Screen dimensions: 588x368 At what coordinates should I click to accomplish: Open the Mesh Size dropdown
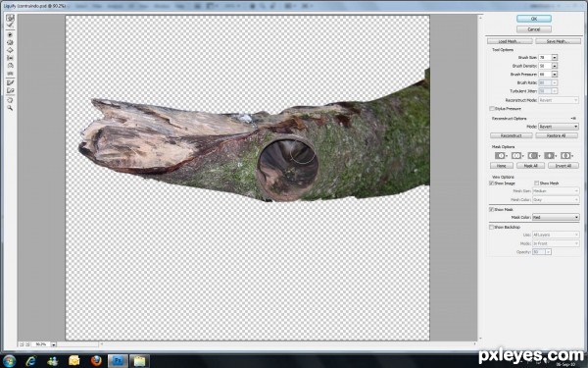pos(556,191)
